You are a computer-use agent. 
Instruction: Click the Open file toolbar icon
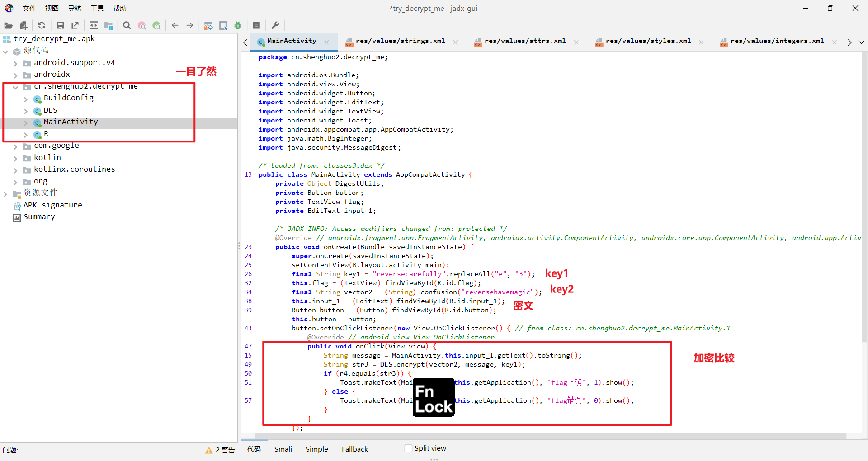point(8,25)
